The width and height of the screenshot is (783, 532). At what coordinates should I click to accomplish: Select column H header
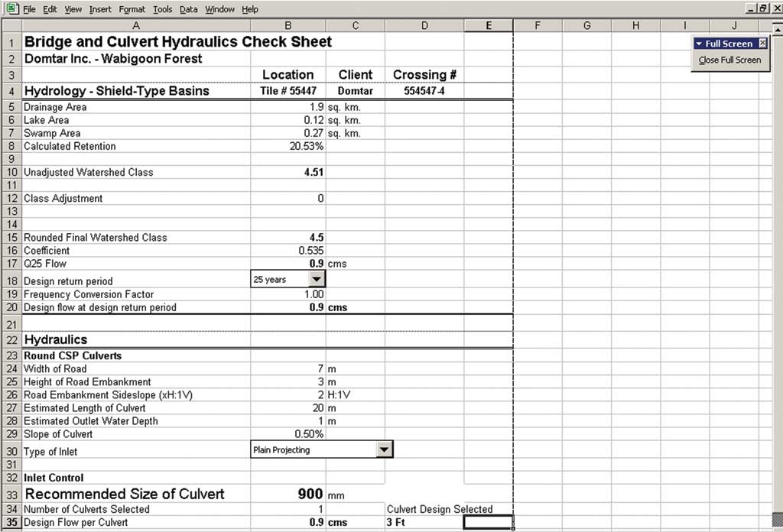click(x=635, y=25)
